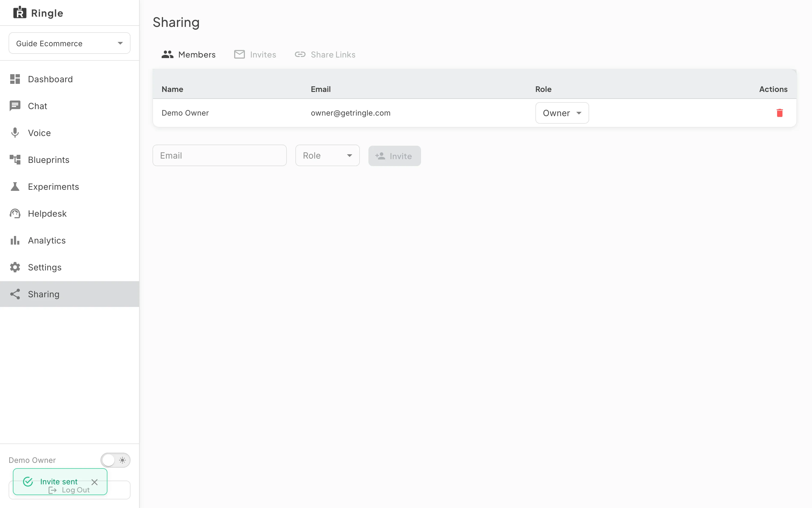This screenshot has width=812, height=508.
Task: Click the owner@getringle.com email cell
Action: [x=351, y=113]
